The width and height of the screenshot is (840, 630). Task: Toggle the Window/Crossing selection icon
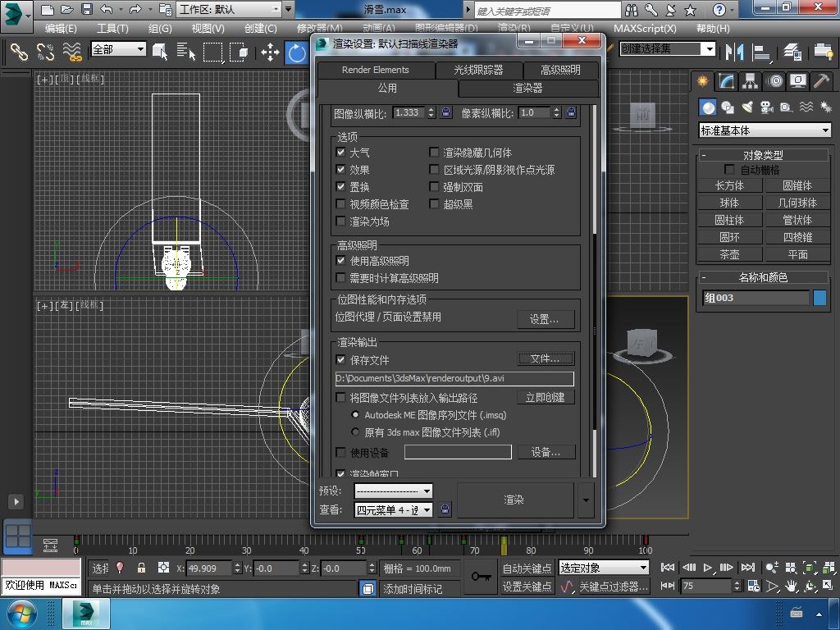coord(239,52)
